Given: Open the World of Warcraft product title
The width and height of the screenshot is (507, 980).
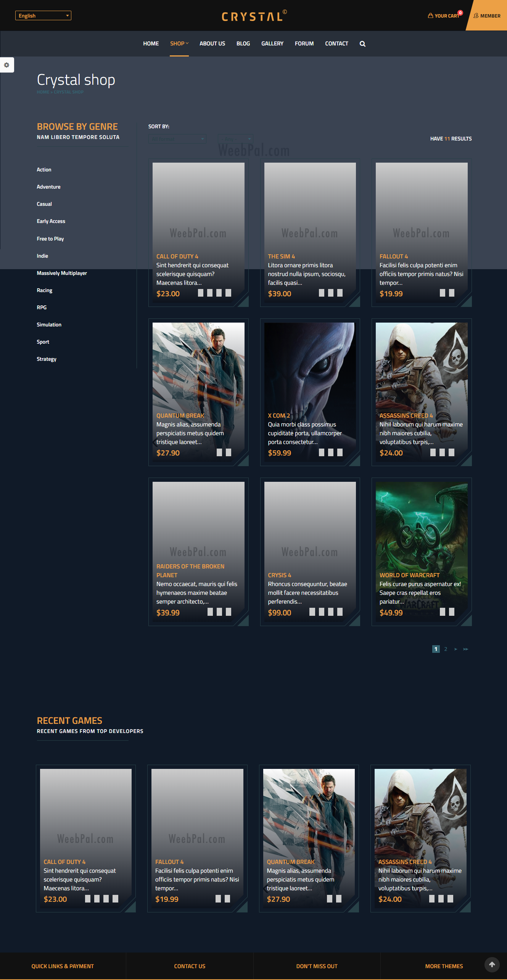Looking at the screenshot, I should [410, 575].
